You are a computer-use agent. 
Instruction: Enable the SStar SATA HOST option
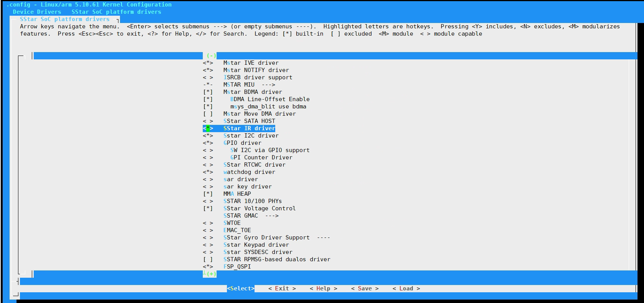(x=208, y=121)
